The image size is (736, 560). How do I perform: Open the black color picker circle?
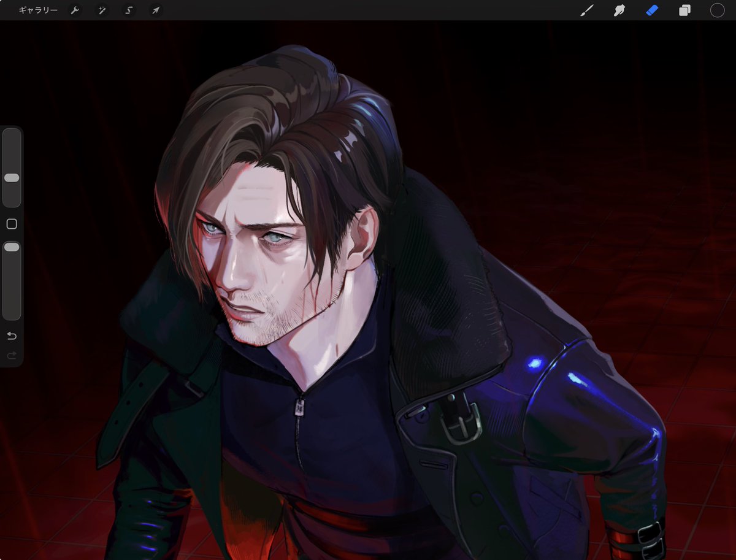click(x=717, y=10)
